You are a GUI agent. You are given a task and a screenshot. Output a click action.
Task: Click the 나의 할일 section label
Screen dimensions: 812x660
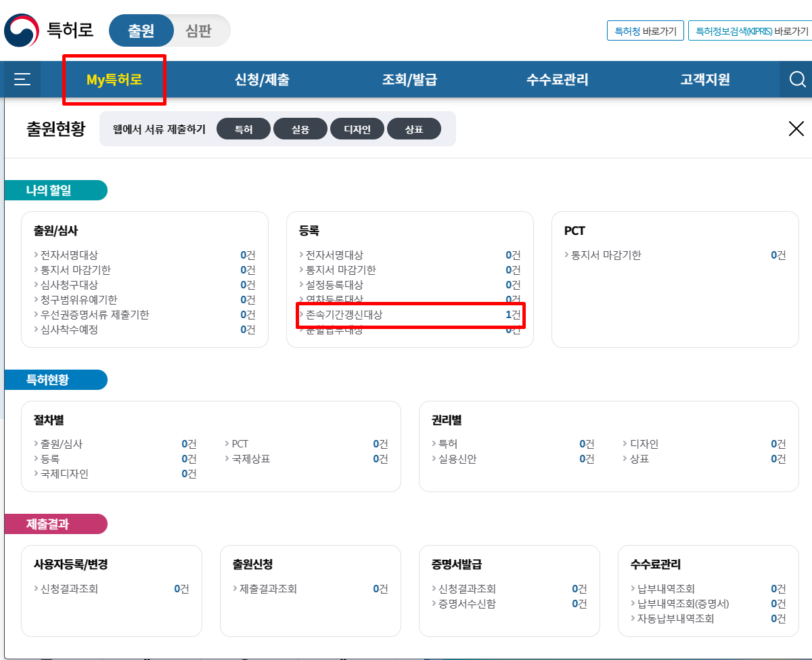tap(55, 190)
